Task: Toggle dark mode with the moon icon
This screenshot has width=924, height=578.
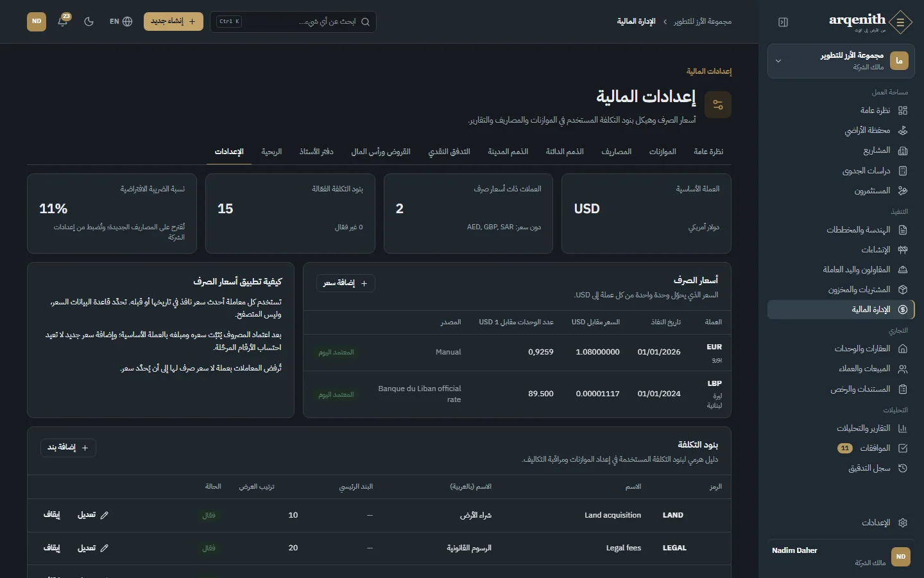Action: [x=89, y=21]
